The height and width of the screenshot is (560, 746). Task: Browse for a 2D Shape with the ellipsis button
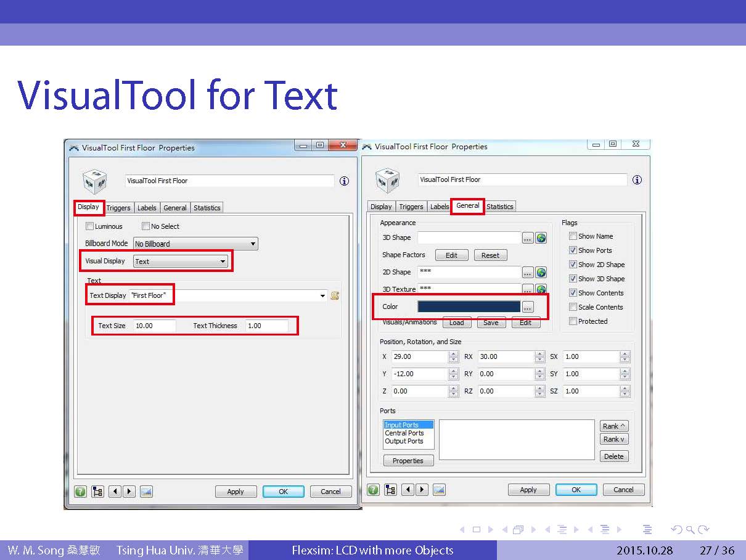point(528,272)
